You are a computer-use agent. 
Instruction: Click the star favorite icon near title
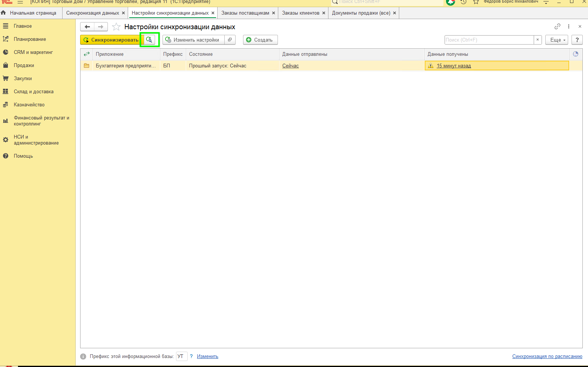tap(116, 27)
